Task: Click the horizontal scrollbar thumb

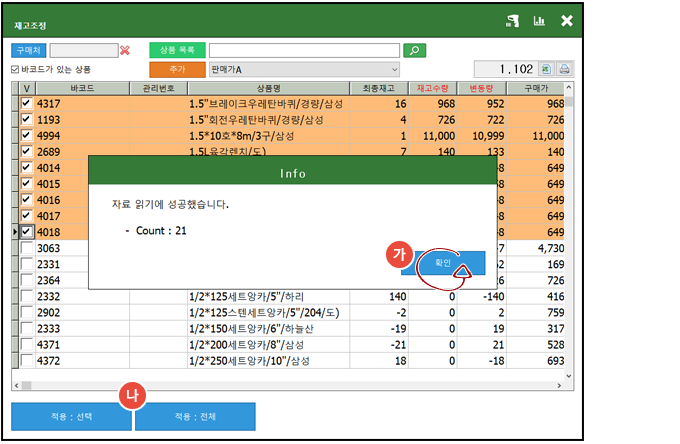Action: pyautogui.click(x=26, y=385)
